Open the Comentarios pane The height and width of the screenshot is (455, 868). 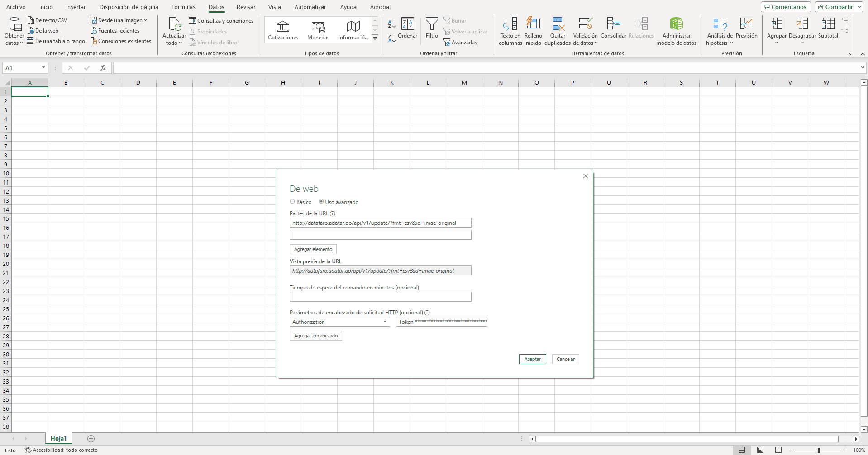pos(786,7)
